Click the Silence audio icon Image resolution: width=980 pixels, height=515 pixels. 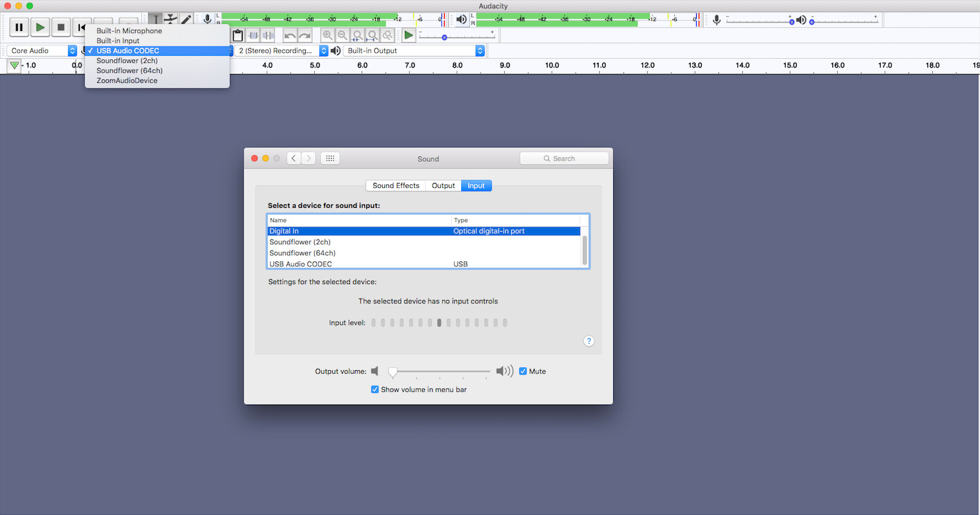click(268, 36)
